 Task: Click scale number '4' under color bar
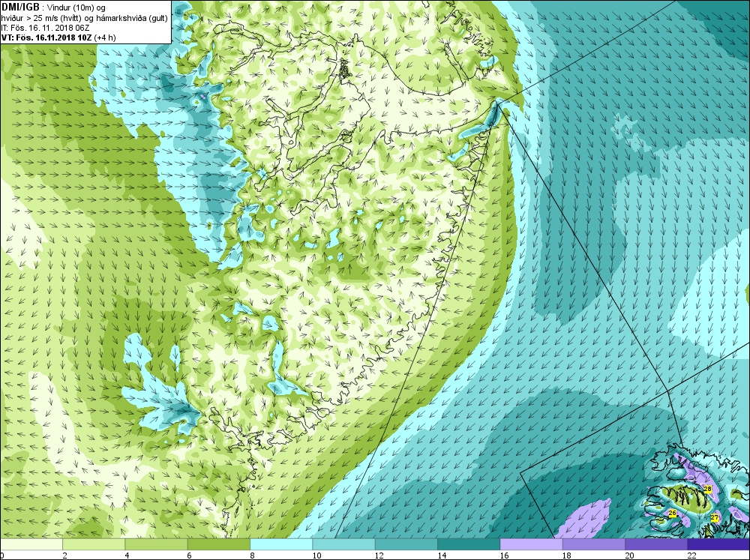(127, 556)
